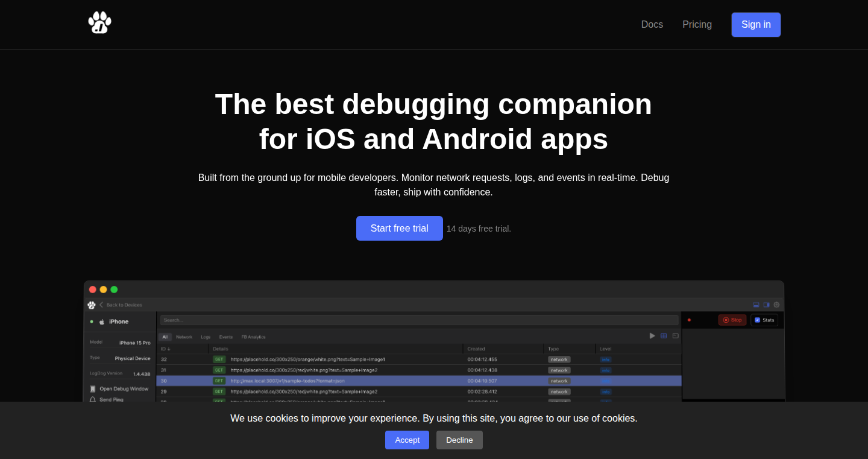This screenshot has height=459, width=868.
Task: Click the 1.4.438 LogDog version value
Action: coord(142,374)
